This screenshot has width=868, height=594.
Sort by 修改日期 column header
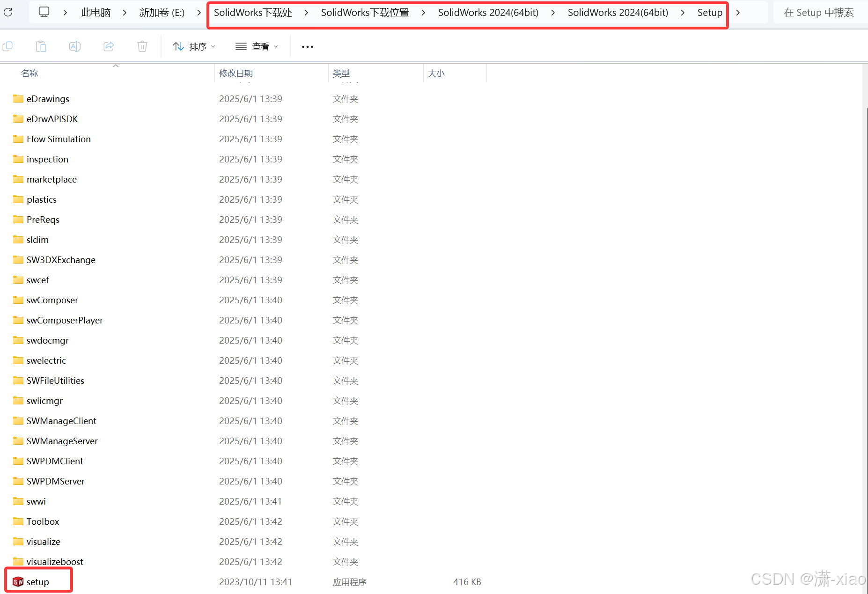236,73
